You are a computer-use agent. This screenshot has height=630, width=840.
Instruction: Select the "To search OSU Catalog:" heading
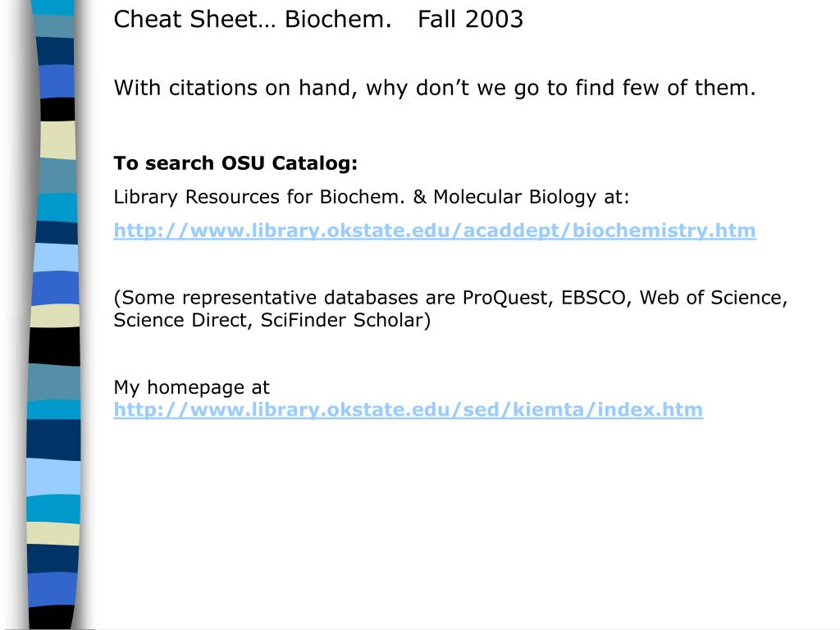coord(235,163)
